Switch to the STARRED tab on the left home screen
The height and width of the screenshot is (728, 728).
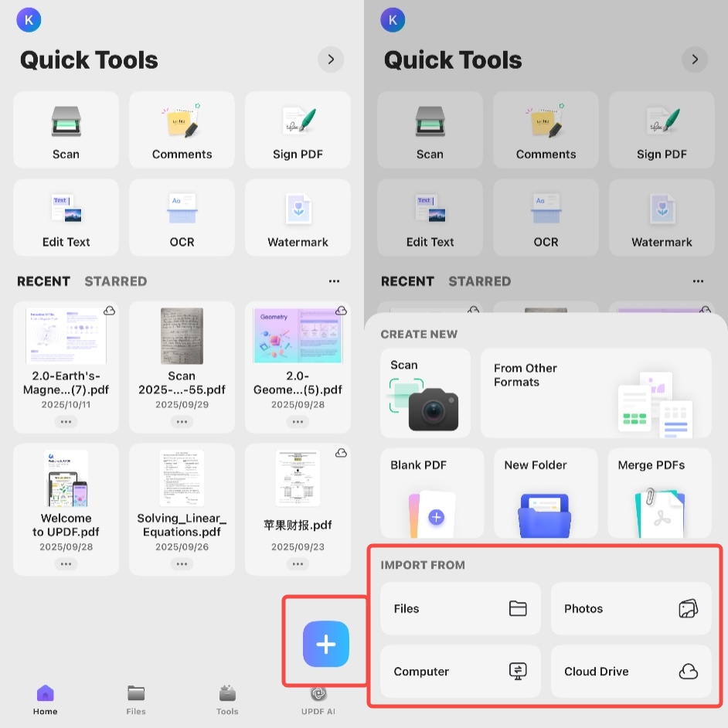116,281
